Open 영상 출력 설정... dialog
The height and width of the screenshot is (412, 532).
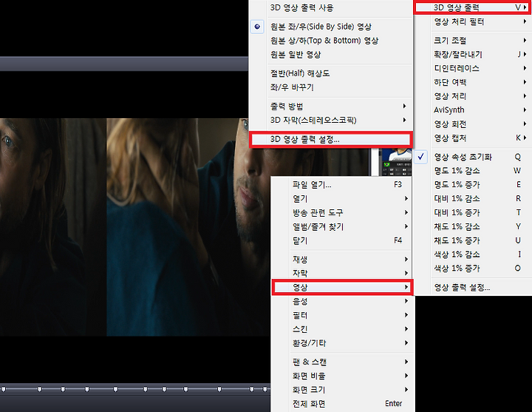473,288
